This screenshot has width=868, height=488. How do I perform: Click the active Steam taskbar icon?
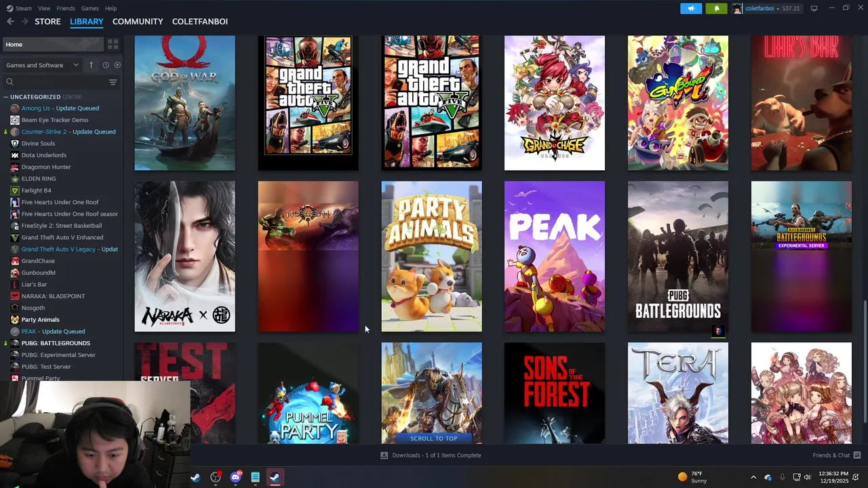pyautogui.click(x=275, y=477)
